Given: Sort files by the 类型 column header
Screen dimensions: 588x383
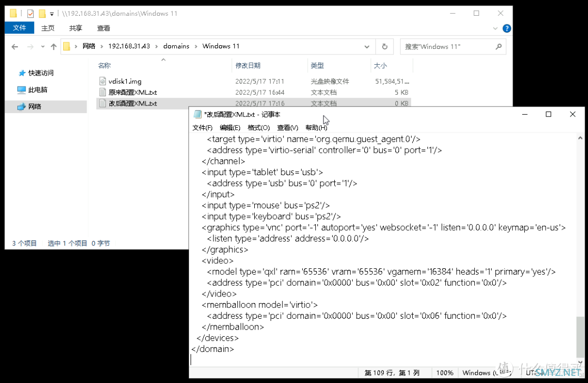Looking at the screenshot, I should (317, 66).
